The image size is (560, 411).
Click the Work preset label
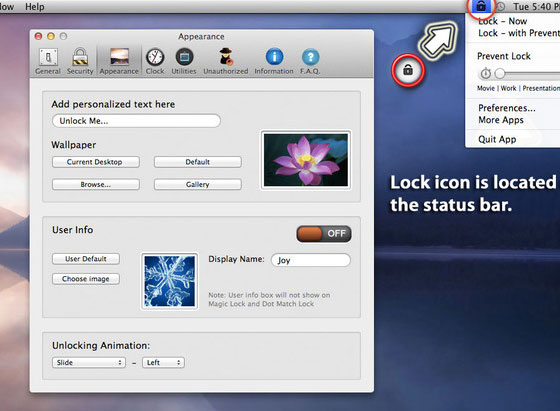(508, 88)
